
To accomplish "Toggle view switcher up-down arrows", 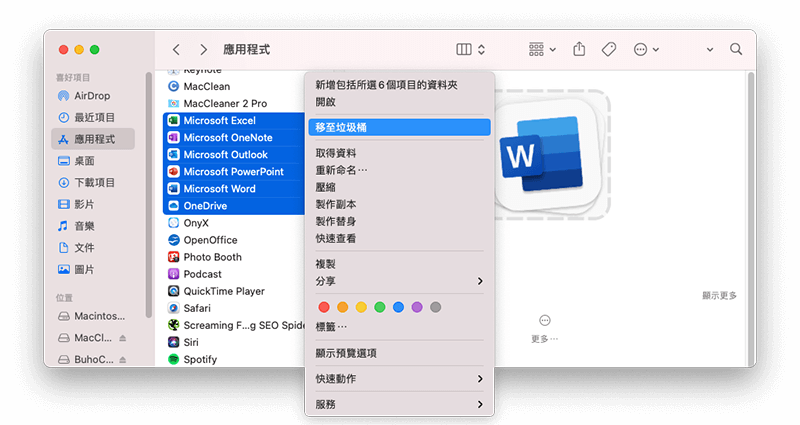I will click(481, 49).
